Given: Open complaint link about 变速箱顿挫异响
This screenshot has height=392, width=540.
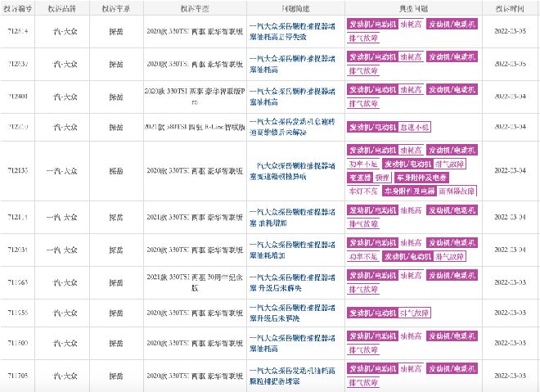Looking at the screenshot, I should click(292, 171).
